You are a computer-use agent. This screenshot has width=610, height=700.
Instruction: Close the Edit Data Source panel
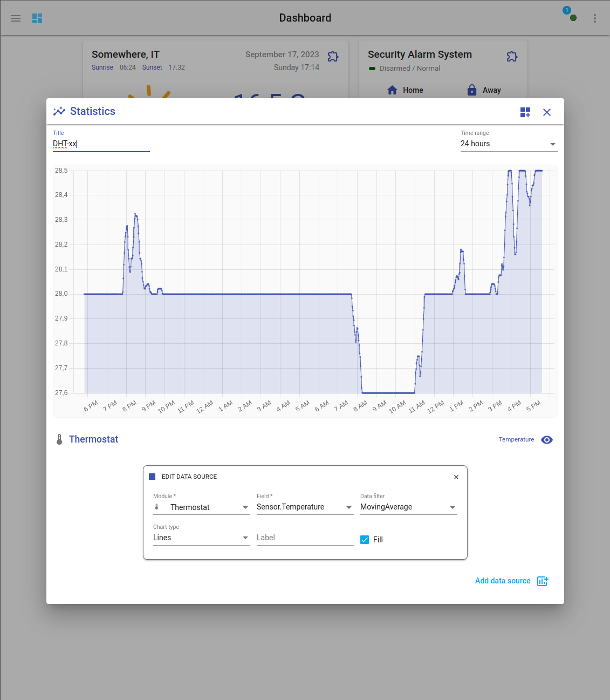click(456, 477)
